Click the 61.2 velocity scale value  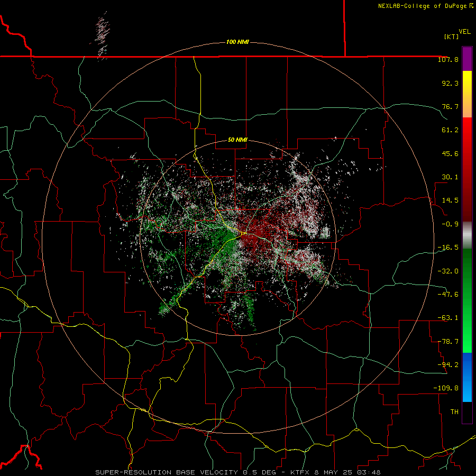click(450, 130)
